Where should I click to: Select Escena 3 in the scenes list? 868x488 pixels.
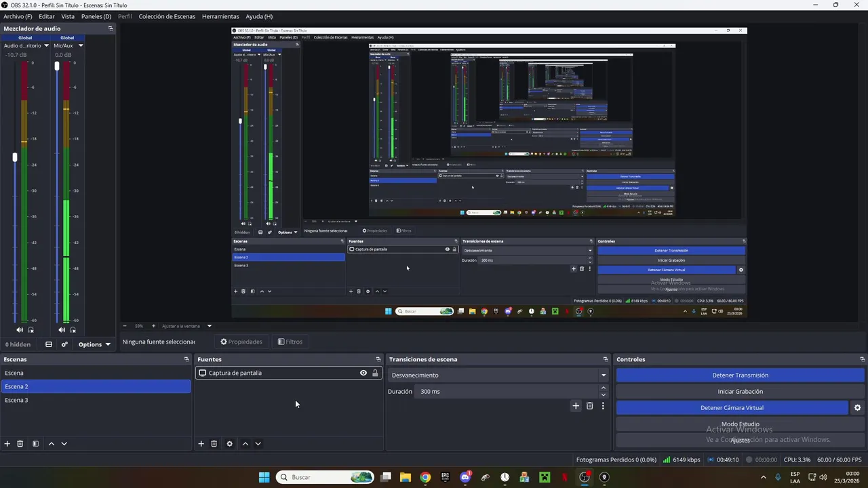click(x=96, y=400)
